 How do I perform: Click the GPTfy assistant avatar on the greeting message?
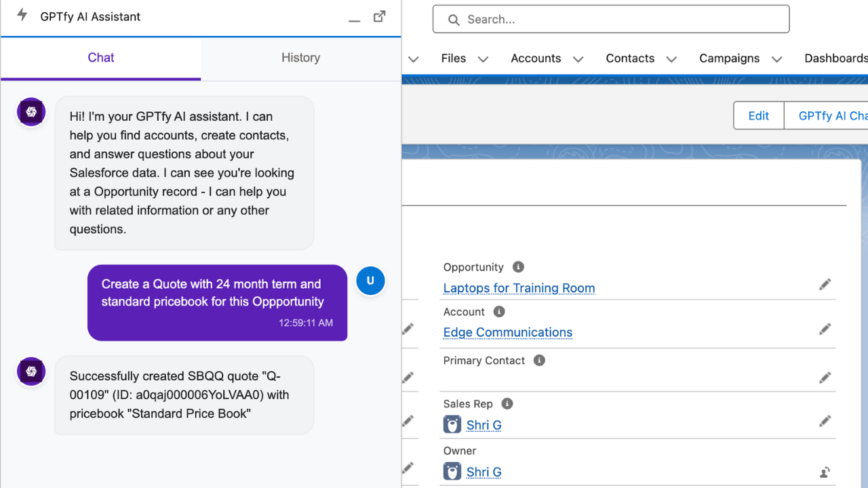point(31,111)
